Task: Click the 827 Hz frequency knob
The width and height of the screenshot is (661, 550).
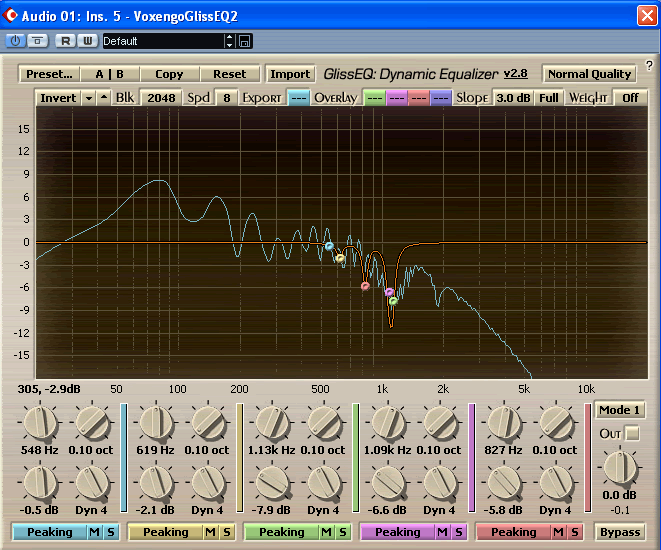Action: (504, 423)
